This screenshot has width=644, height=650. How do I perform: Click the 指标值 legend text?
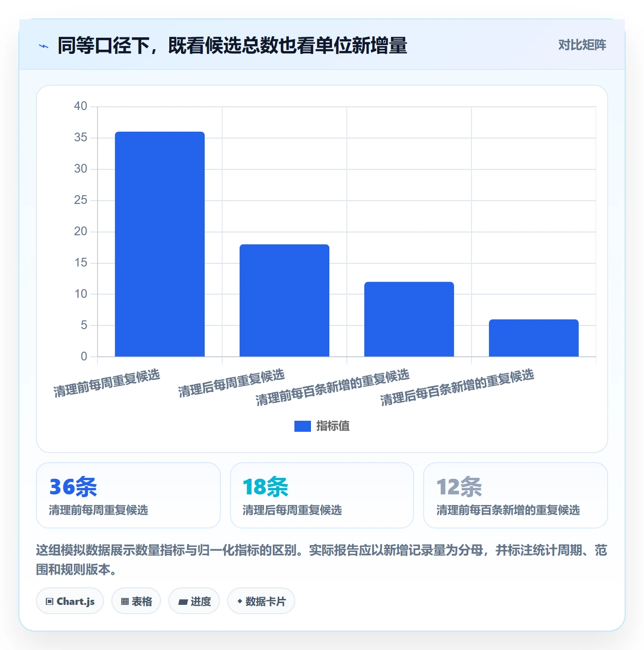[333, 426]
